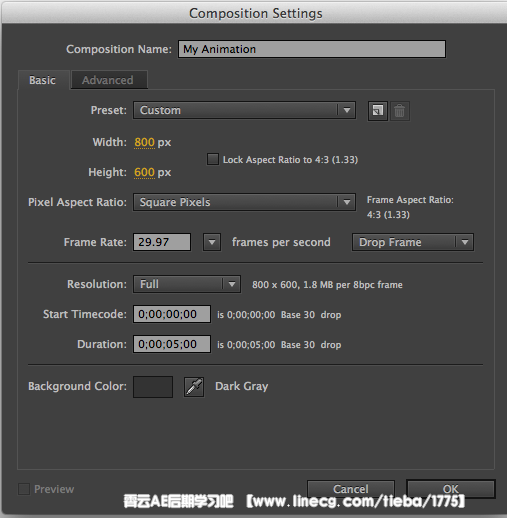Viewport: 507px width, 518px height.
Task: Open the Background Color swatch
Action: (x=153, y=387)
